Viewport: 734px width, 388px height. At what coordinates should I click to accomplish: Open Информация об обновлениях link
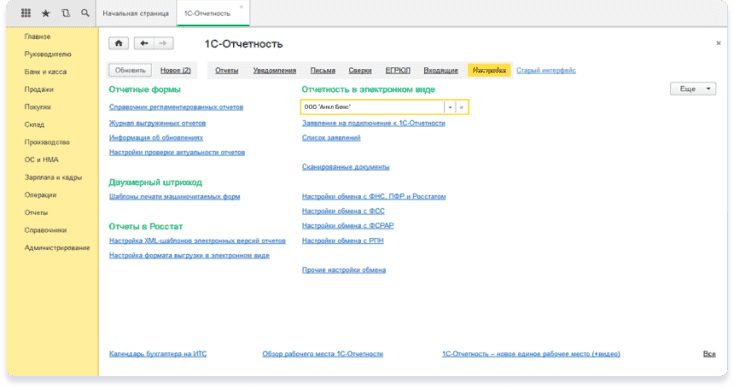(156, 138)
